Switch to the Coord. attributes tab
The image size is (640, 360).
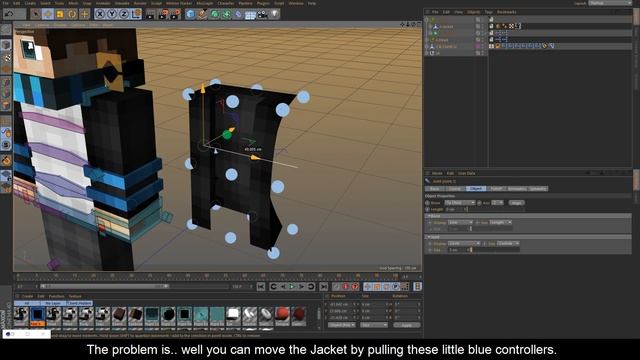pos(456,189)
